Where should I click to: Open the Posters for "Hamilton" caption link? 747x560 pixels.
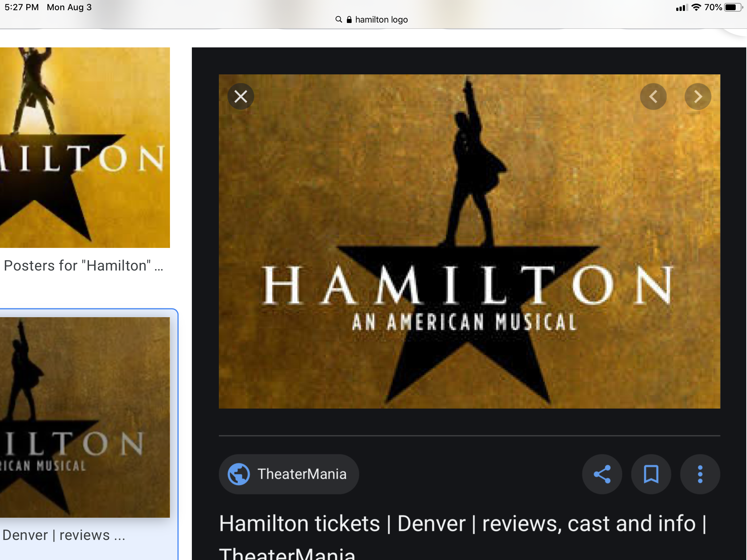(x=83, y=266)
